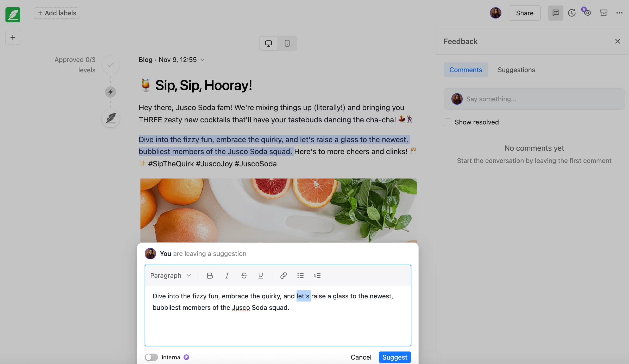Viewport: 629px width, 364px height.
Task: Click the Suggest button to submit
Action: [x=395, y=357]
